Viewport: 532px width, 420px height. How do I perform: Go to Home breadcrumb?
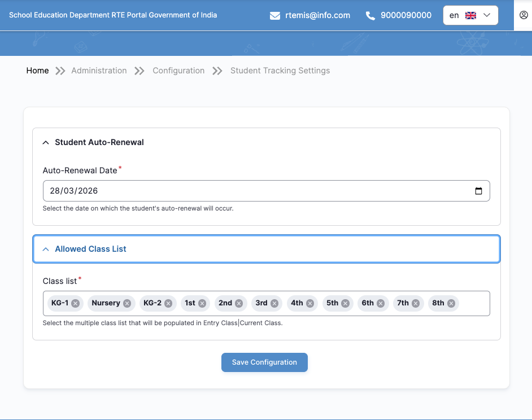click(x=38, y=71)
